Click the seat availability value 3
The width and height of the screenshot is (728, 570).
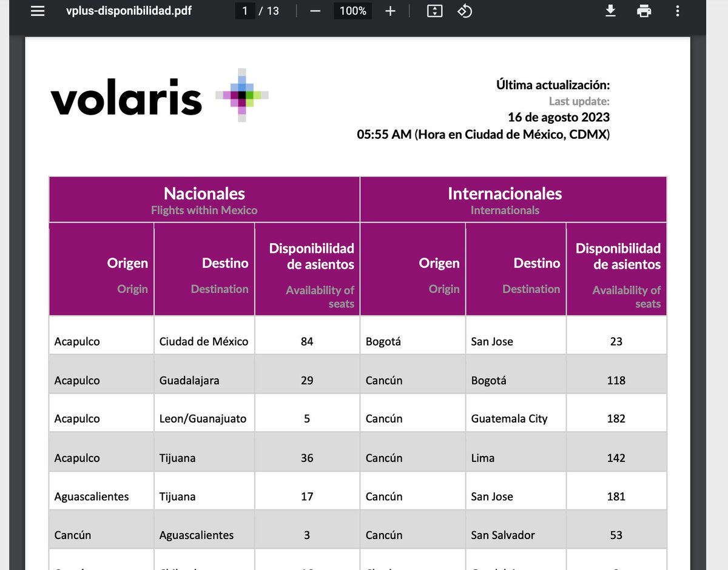tap(307, 535)
